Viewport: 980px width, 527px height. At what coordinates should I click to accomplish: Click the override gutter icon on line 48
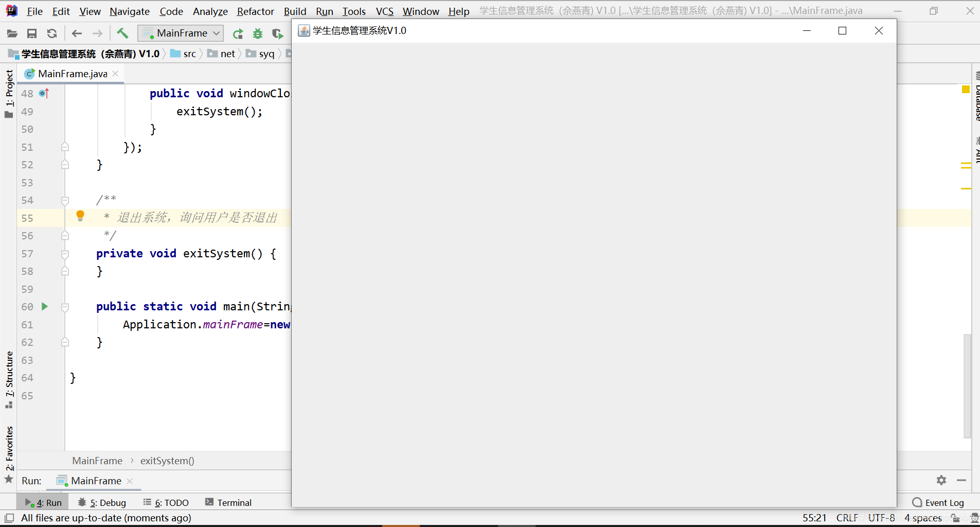coord(44,93)
